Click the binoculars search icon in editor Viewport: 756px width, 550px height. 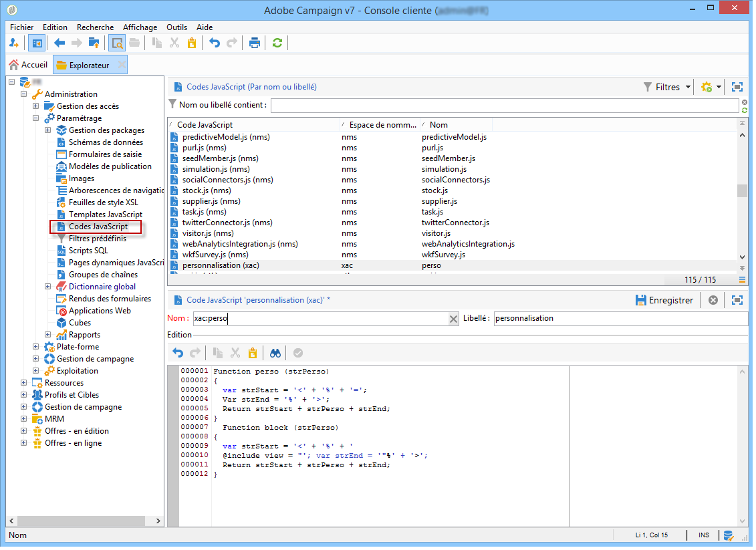tap(275, 353)
